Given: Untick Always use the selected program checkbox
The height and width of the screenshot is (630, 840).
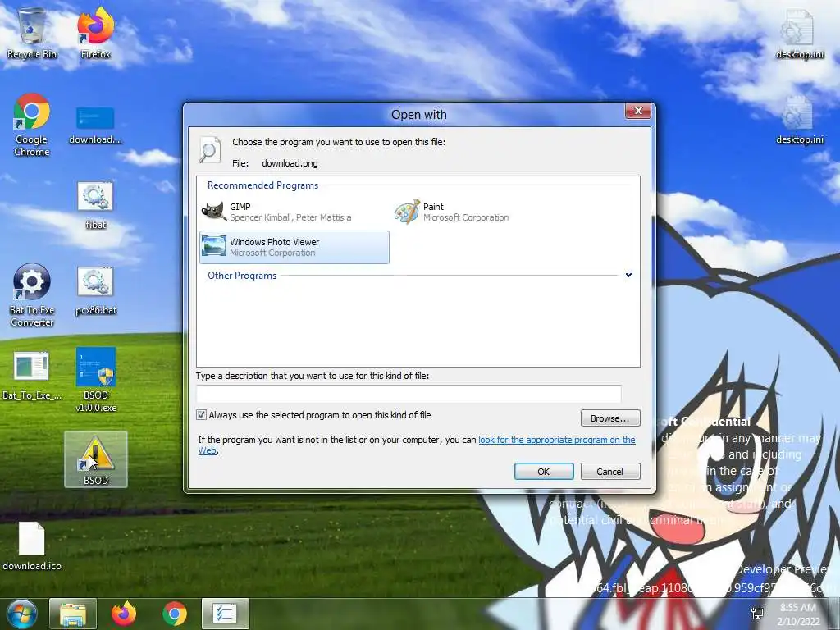Looking at the screenshot, I should pos(202,414).
